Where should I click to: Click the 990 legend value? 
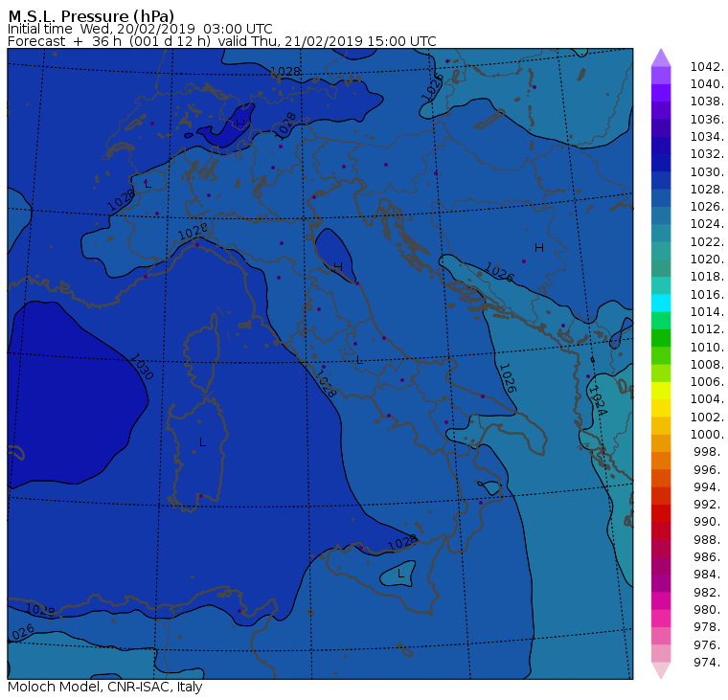[709, 521]
